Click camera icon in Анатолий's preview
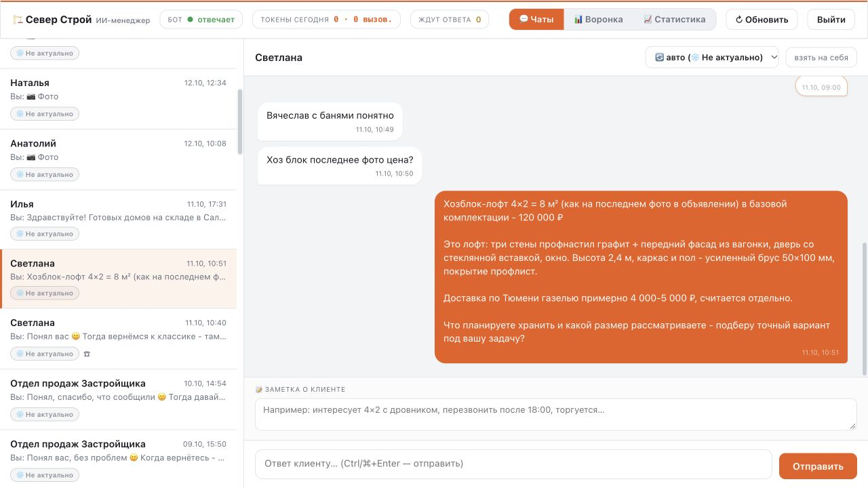This screenshot has width=868, height=488. click(x=31, y=157)
